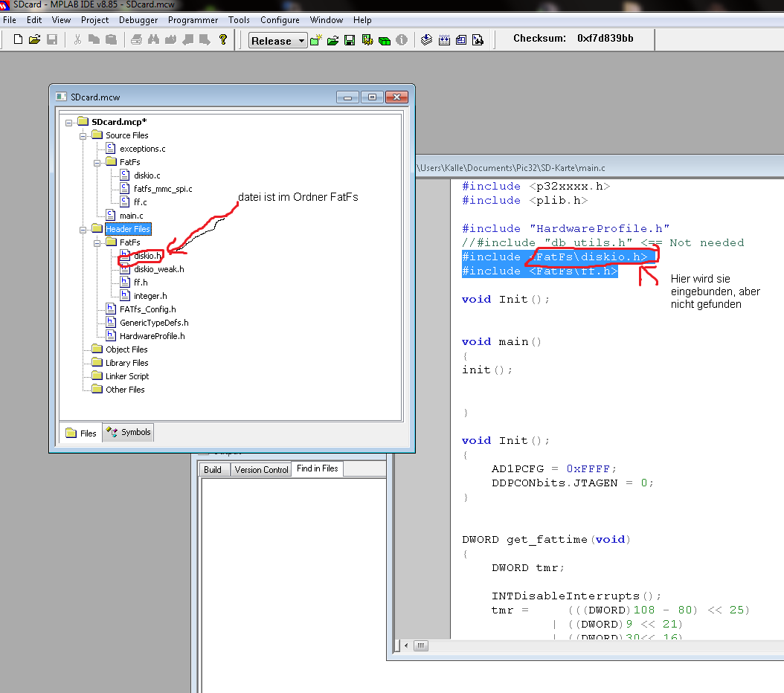Switch to the Symbols tab

pyautogui.click(x=128, y=432)
